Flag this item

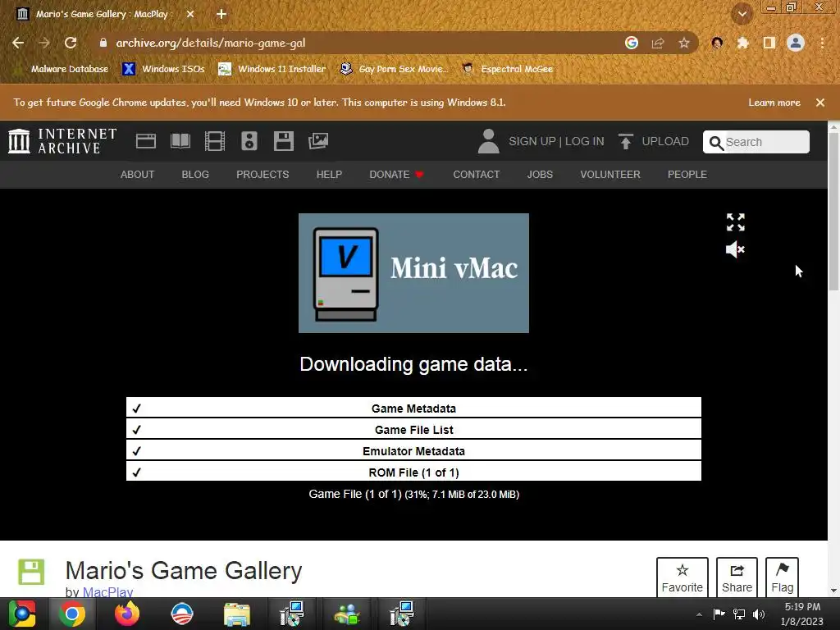[x=782, y=577]
